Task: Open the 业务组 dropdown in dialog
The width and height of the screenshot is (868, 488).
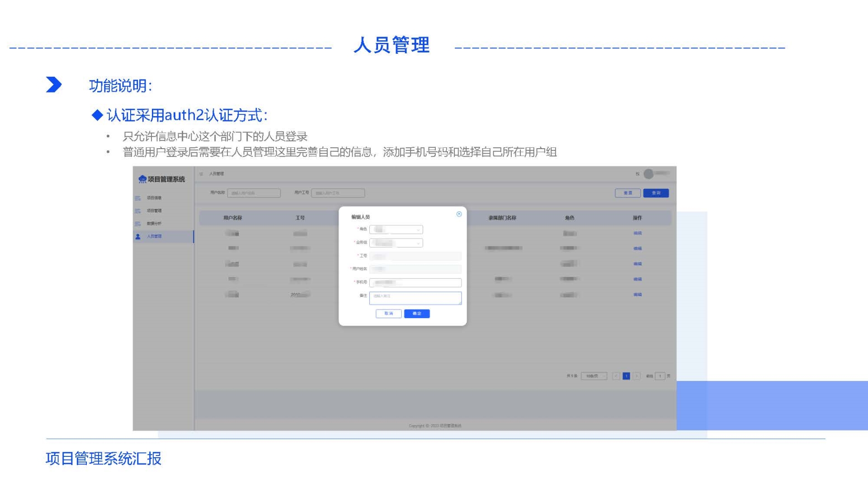Action: click(396, 243)
